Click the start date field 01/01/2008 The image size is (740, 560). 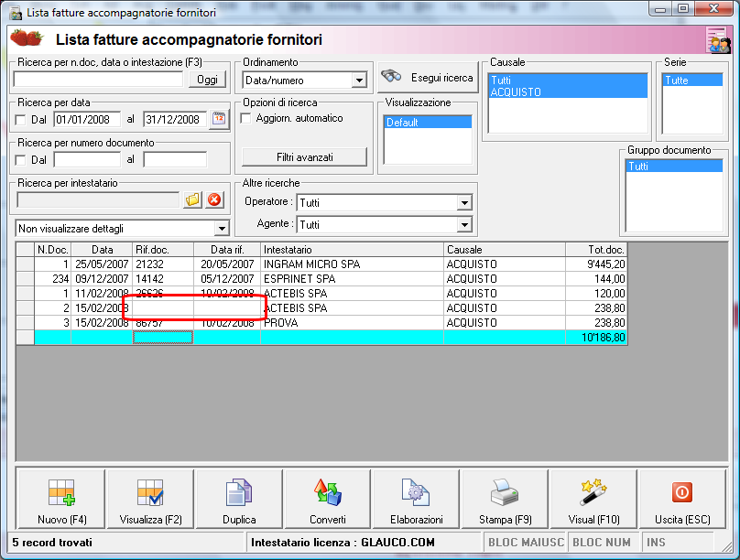click(x=87, y=119)
